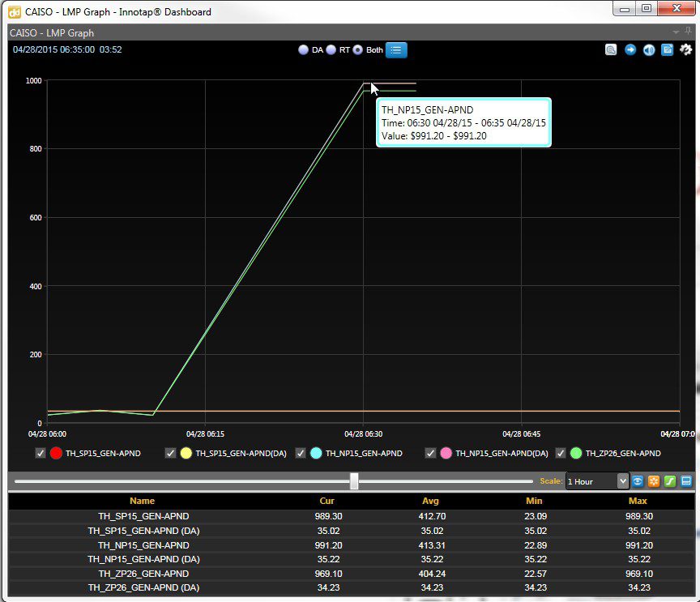Open the gear settings icon
This screenshot has height=602, width=700.
[685, 49]
